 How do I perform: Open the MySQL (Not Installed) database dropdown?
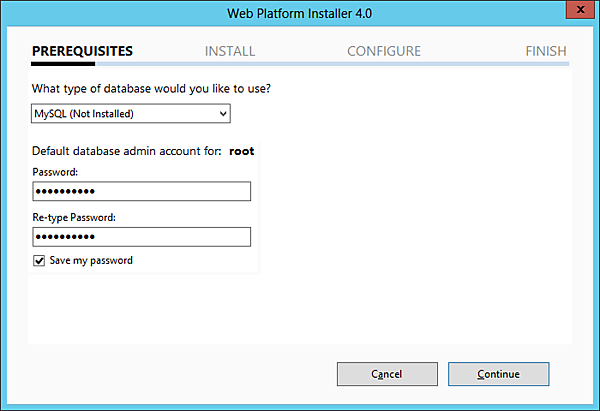(x=130, y=114)
